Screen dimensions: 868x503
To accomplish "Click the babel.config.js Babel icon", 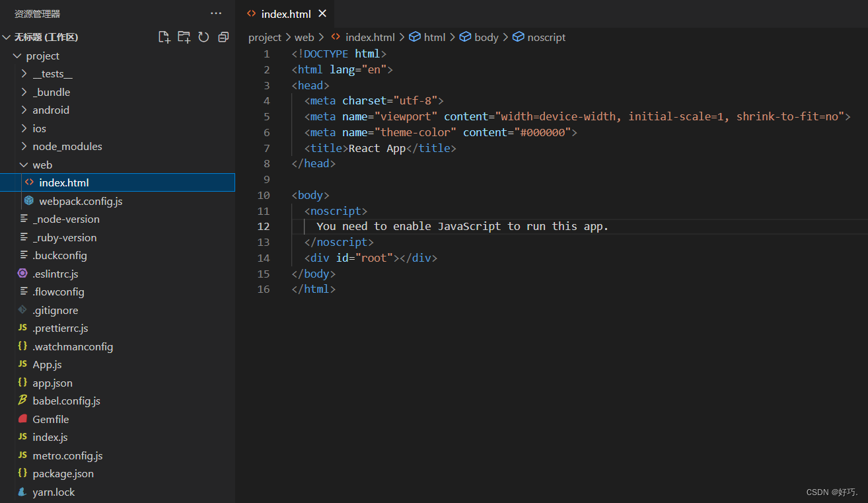I will (22, 401).
